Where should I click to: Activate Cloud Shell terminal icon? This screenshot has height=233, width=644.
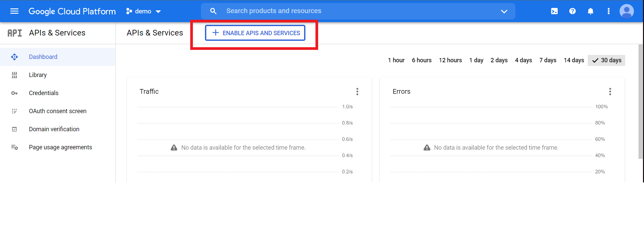pos(554,11)
